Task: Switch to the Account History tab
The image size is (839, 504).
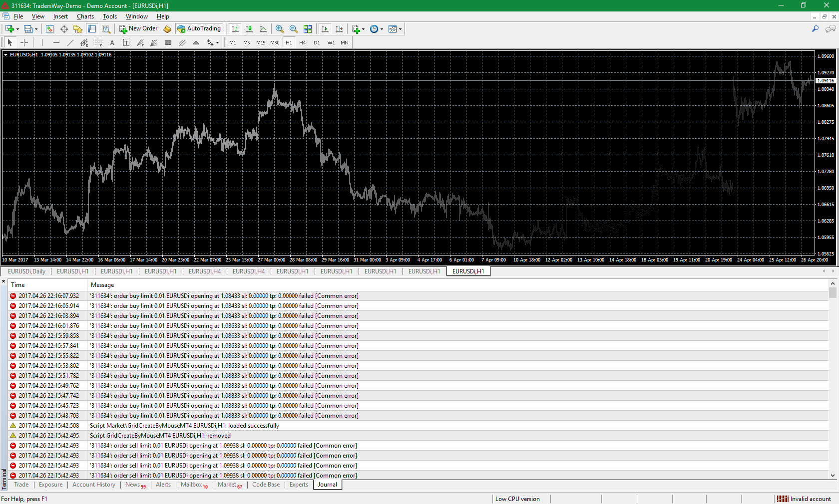Action: point(93,485)
